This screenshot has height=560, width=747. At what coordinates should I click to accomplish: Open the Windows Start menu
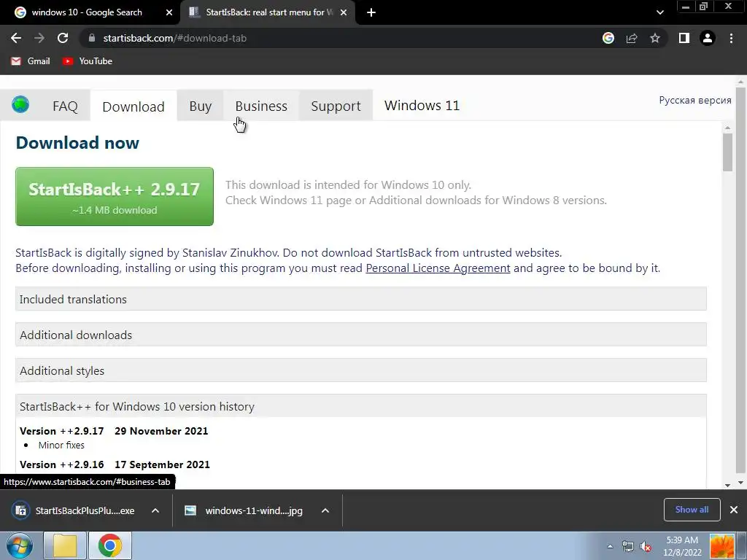point(20,545)
